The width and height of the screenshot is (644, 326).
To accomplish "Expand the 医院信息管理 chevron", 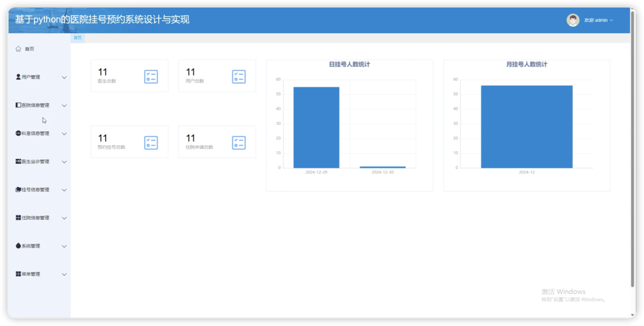I will pyautogui.click(x=64, y=106).
